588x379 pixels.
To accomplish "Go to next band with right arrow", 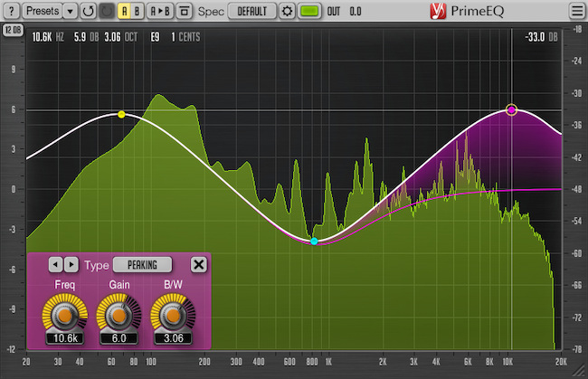I will [x=71, y=265].
